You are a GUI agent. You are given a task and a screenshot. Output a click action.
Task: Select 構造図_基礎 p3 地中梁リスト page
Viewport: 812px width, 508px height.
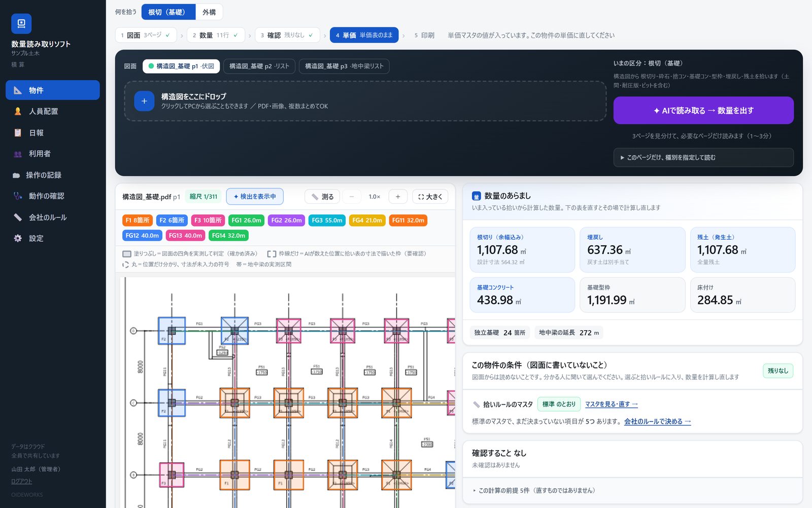[345, 66]
